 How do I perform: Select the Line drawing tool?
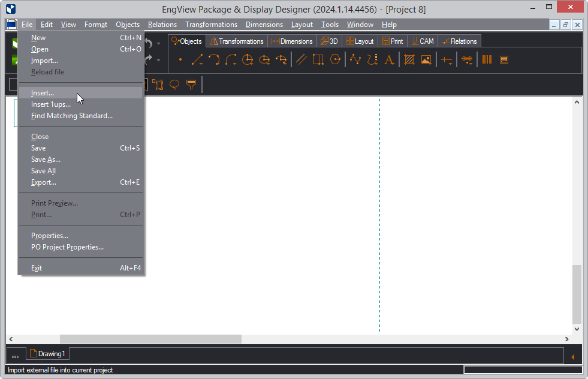[197, 59]
